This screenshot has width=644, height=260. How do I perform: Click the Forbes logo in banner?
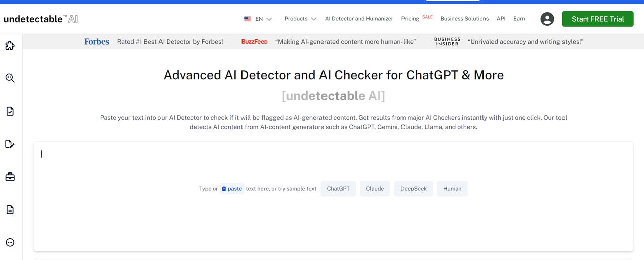pos(97,42)
